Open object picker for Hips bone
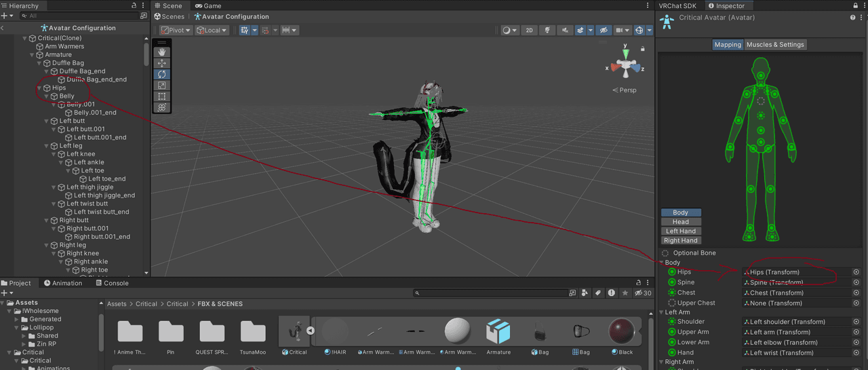Viewport: 868px width, 370px height. [856, 272]
